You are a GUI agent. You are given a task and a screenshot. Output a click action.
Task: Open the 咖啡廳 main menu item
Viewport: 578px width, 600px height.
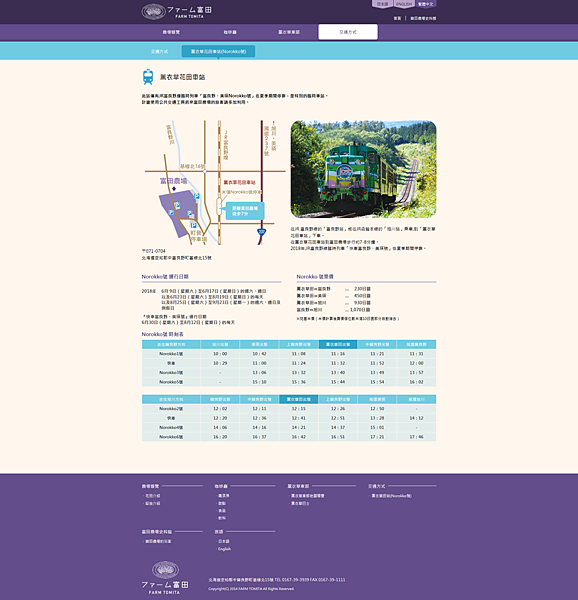230,32
